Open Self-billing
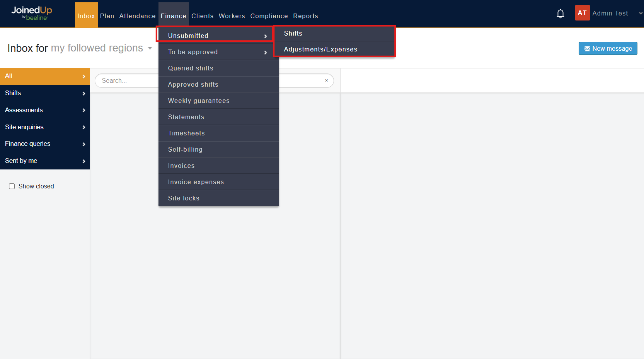The height and width of the screenshot is (359, 644). (x=219, y=149)
